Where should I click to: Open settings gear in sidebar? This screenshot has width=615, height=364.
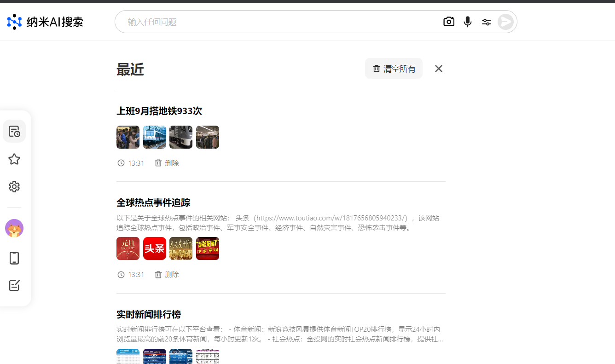point(14,187)
